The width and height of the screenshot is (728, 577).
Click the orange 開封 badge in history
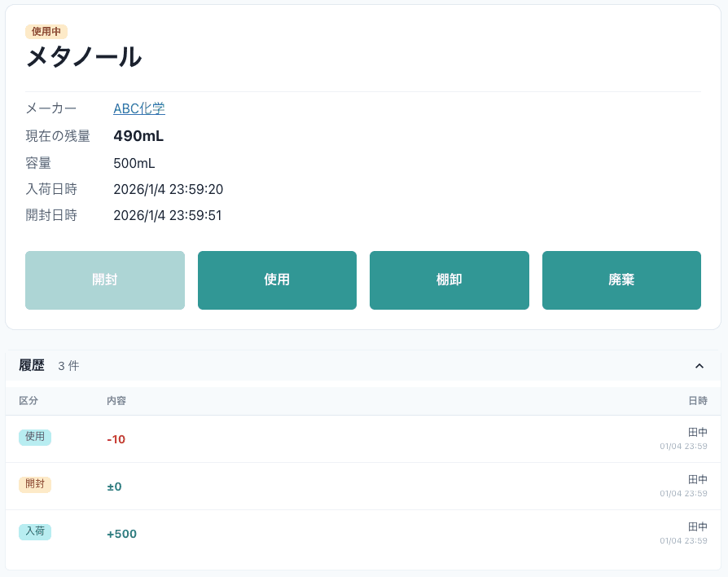(x=35, y=484)
